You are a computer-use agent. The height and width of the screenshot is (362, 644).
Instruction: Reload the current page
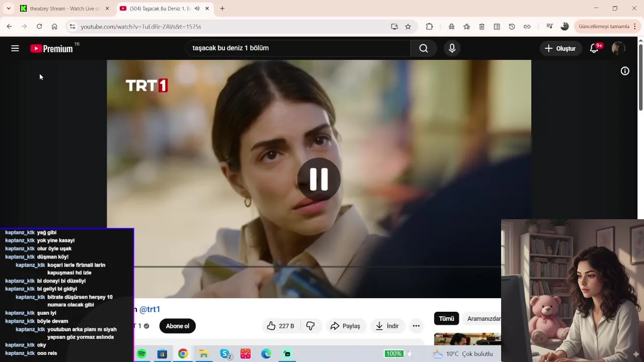(39, 27)
